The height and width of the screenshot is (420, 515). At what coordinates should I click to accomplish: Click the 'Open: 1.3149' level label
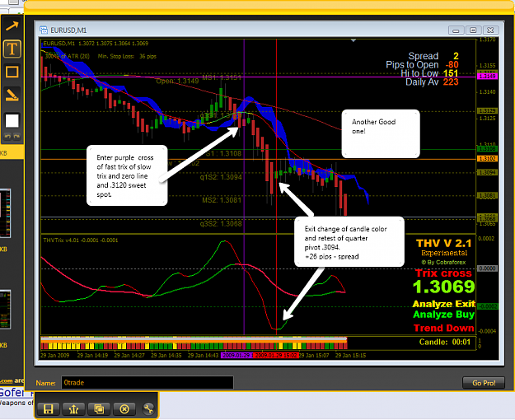(x=177, y=81)
